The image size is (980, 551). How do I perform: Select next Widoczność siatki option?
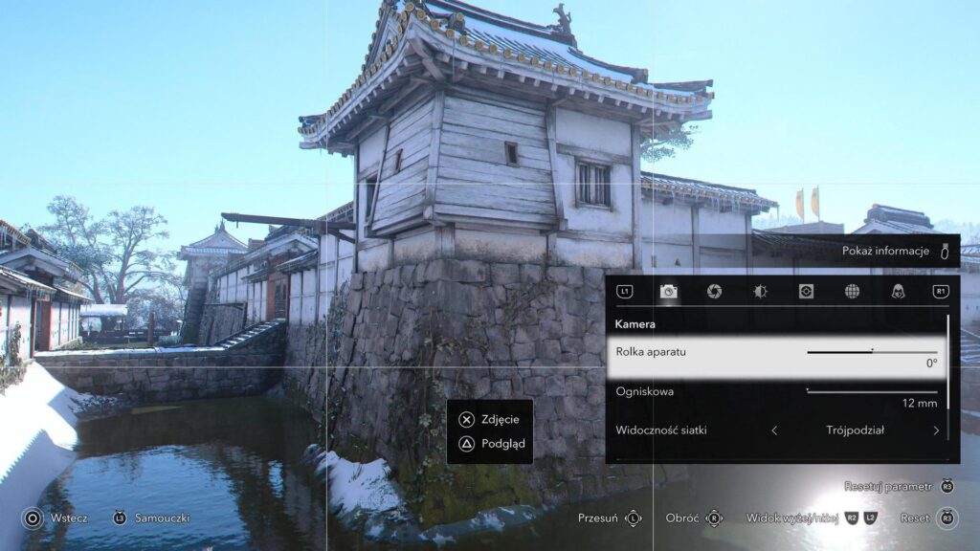936,430
